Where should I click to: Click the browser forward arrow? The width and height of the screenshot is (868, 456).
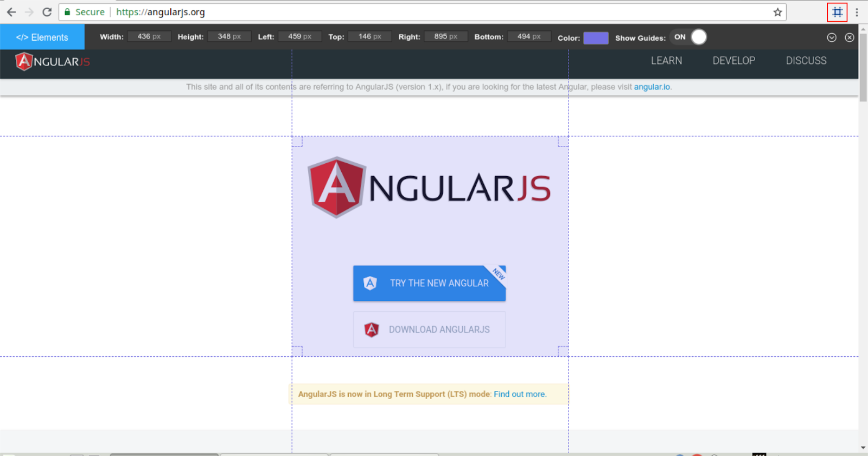tap(29, 12)
